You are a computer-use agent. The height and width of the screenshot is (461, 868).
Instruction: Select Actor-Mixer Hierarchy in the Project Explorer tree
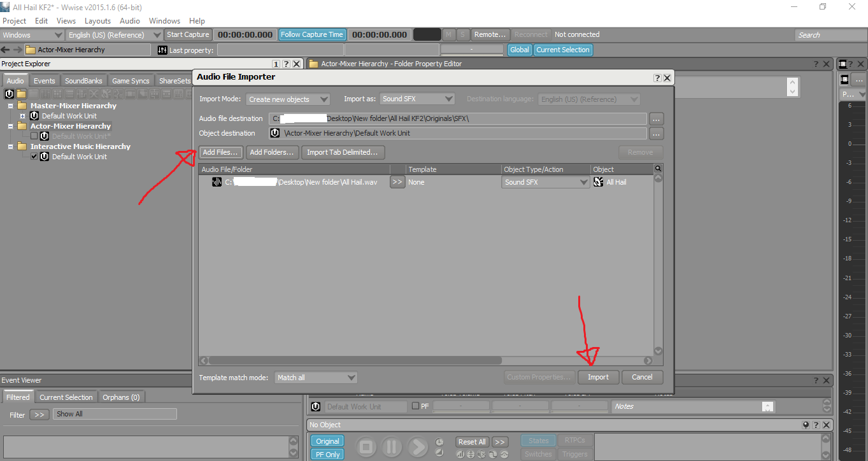tap(71, 126)
